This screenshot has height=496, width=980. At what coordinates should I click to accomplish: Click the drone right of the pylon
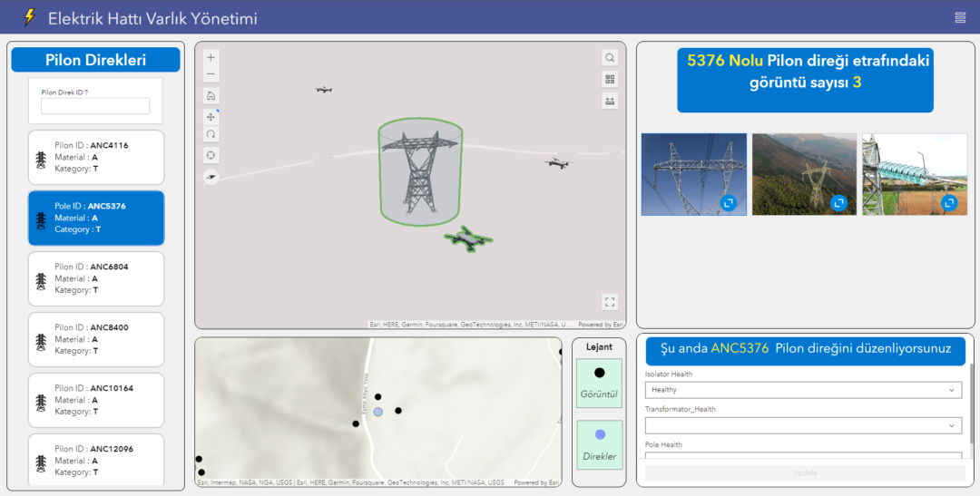click(558, 163)
